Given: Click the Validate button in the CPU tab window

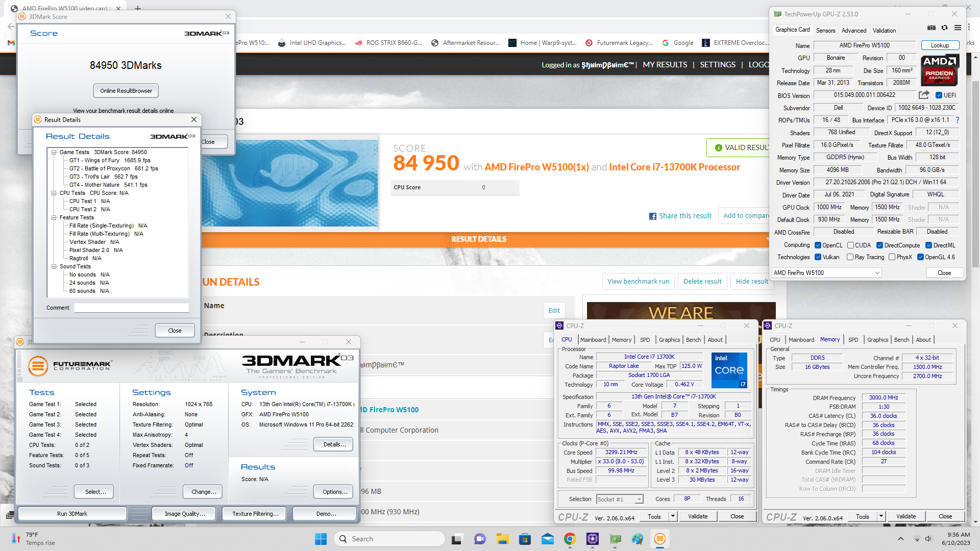Looking at the screenshot, I should (x=697, y=516).
